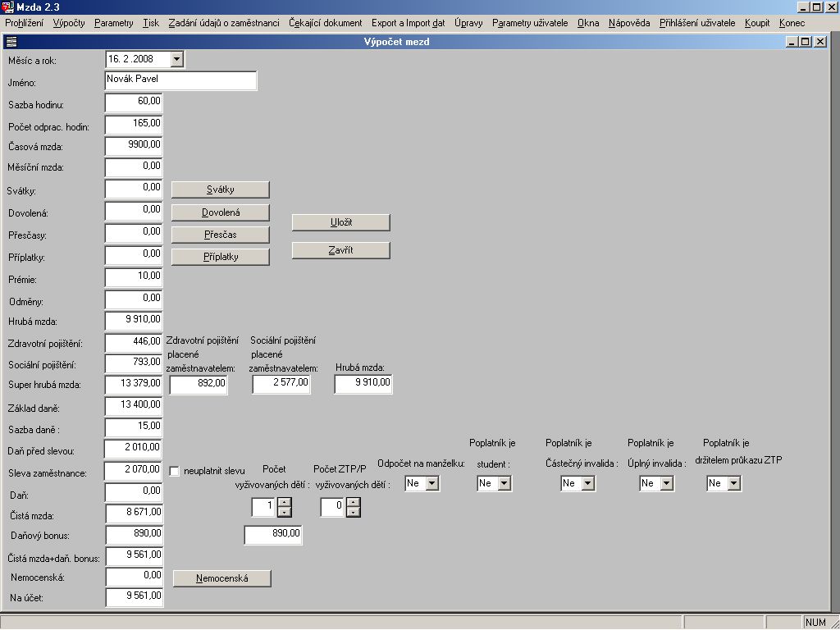This screenshot has width=840, height=630.
Task: Click the Zavřít button
Action: (x=340, y=250)
